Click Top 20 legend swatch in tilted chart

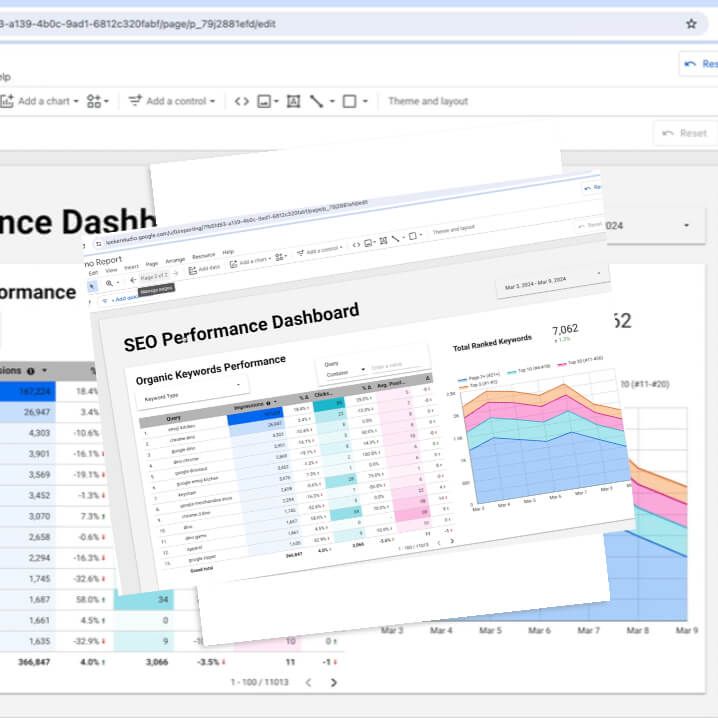561,364
